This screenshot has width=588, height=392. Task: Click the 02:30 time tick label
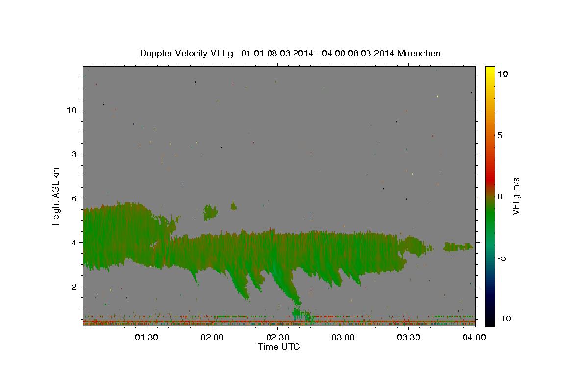pos(277,337)
